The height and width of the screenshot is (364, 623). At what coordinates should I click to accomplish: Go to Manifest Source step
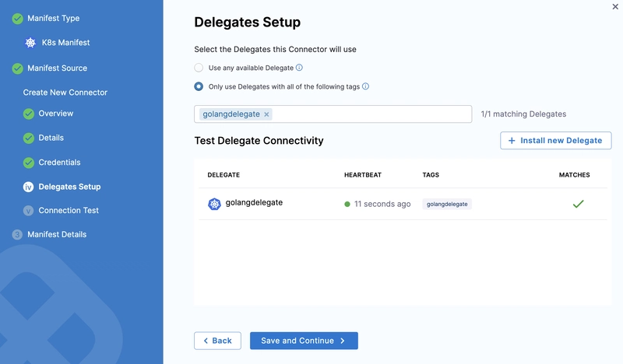click(x=57, y=68)
